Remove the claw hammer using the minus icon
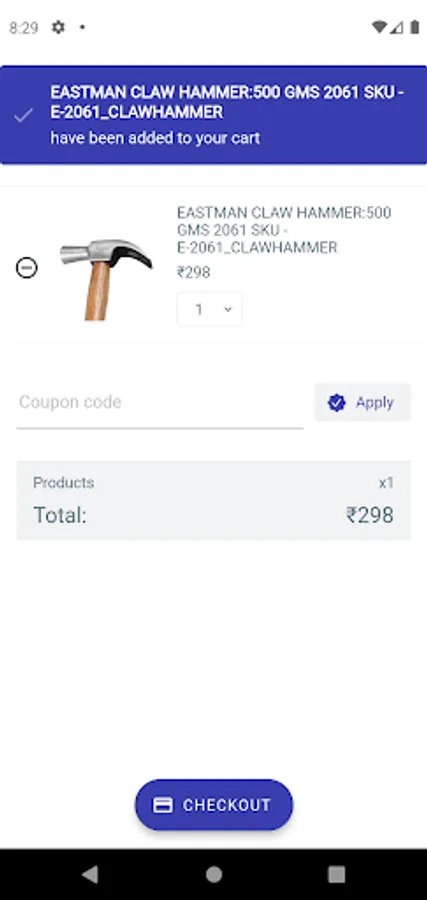 pyautogui.click(x=26, y=268)
